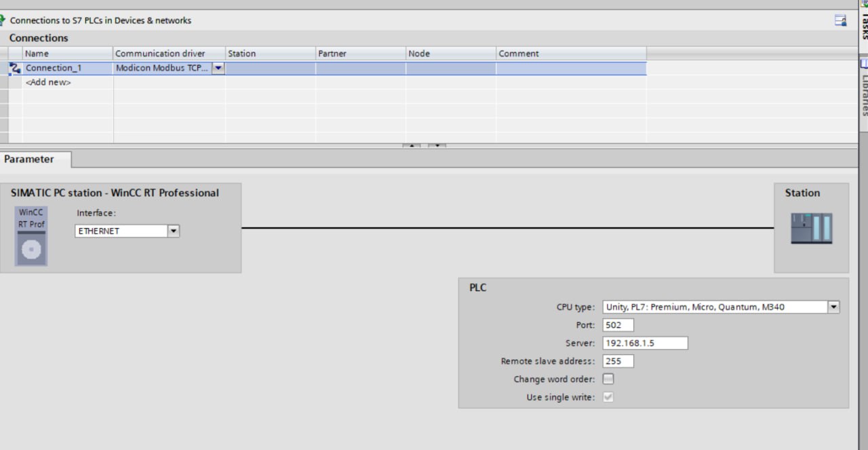The image size is (868, 450).
Task: Open the Communication driver dropdown arrow
Action: coord(218,68)
